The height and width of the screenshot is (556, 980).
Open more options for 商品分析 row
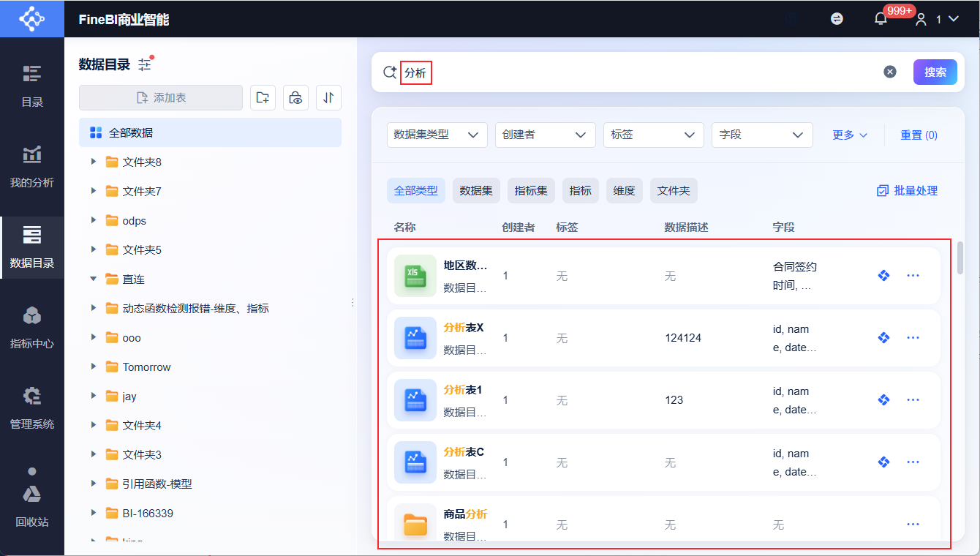[x=913, y=524]
